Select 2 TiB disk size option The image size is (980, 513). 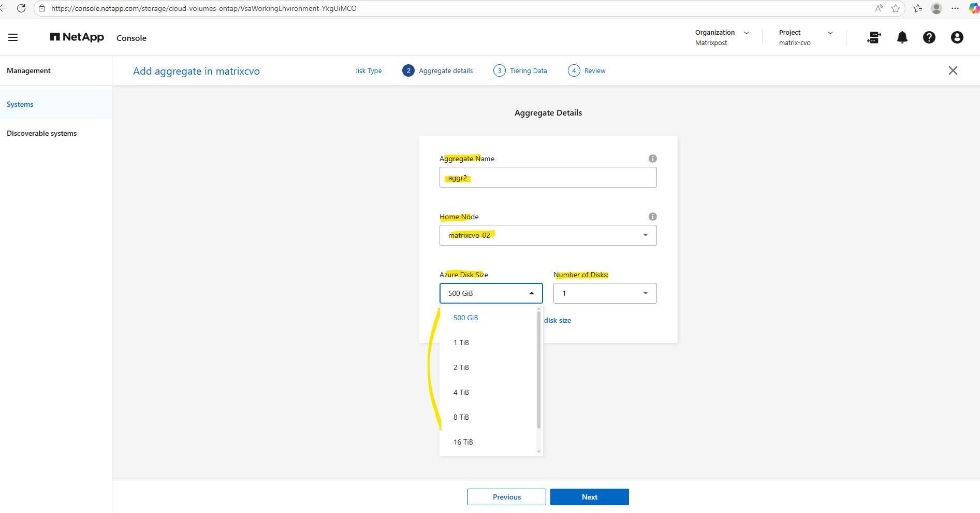(x=461, y=367)
